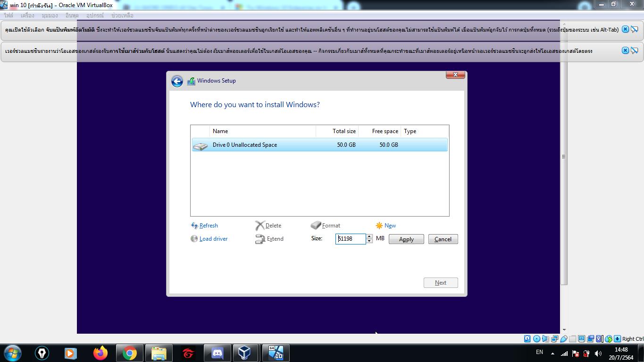Click the Free space column header
This screenshot has height=362, width=644.
pyautogui.click(x=380, y=131)
